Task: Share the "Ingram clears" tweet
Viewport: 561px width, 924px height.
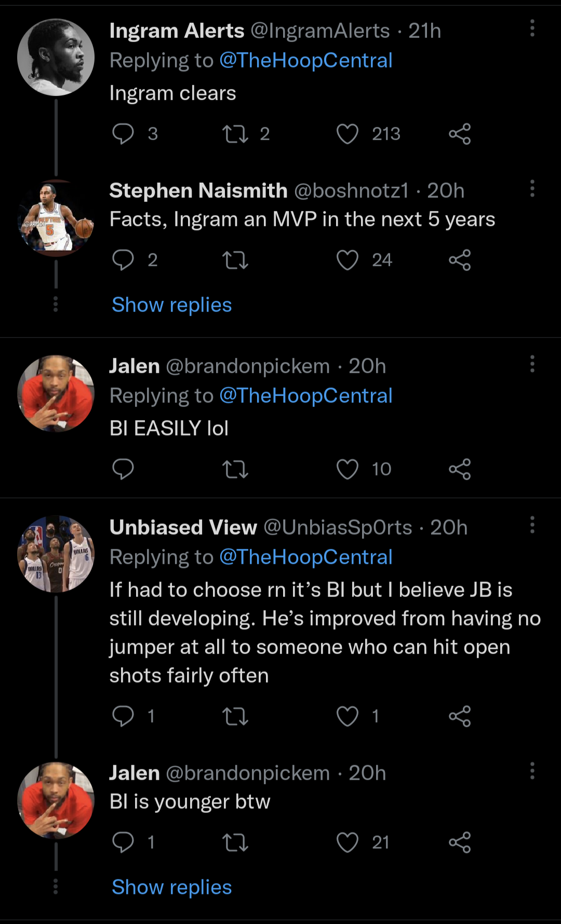Action: (x=460, y=134)
